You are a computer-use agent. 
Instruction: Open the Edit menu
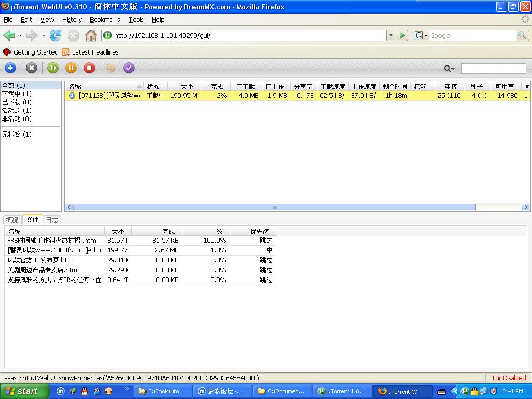click(x=26, y=20)
